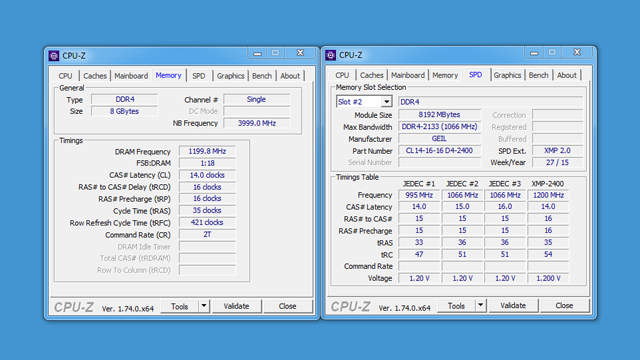Screen dimensions: 640x360
Task: Click FSB:DRAM 1:18 value
Action: pyautogui.click(x=207, y=163)
